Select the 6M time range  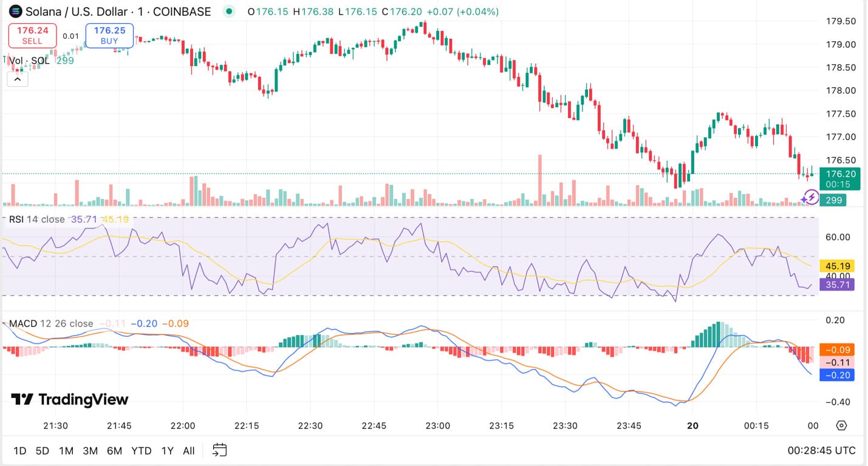point(114,451)
